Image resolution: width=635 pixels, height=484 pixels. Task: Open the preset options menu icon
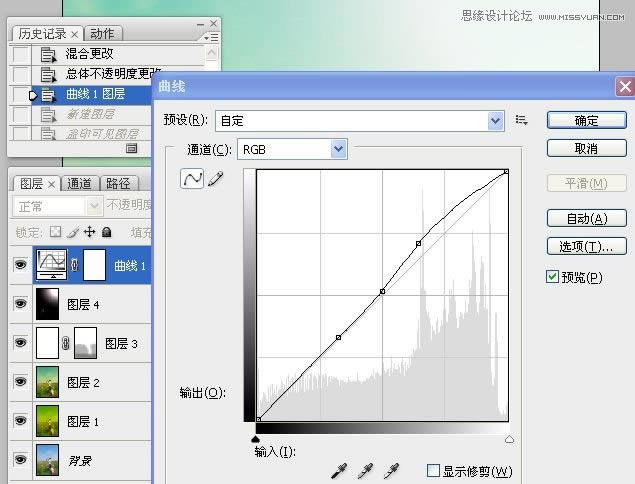click(521, 120)
